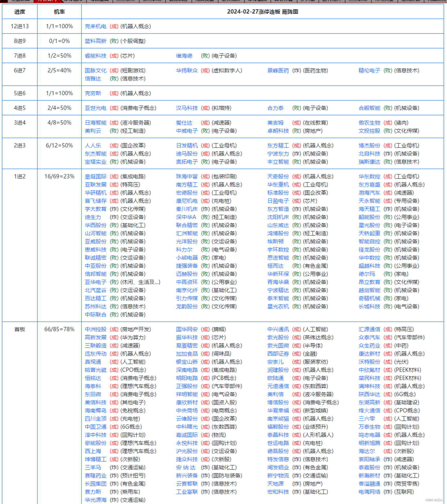
Task: Select the 2024-02-27涨停连板 雁阵图 title
Action: coord(262,12)
